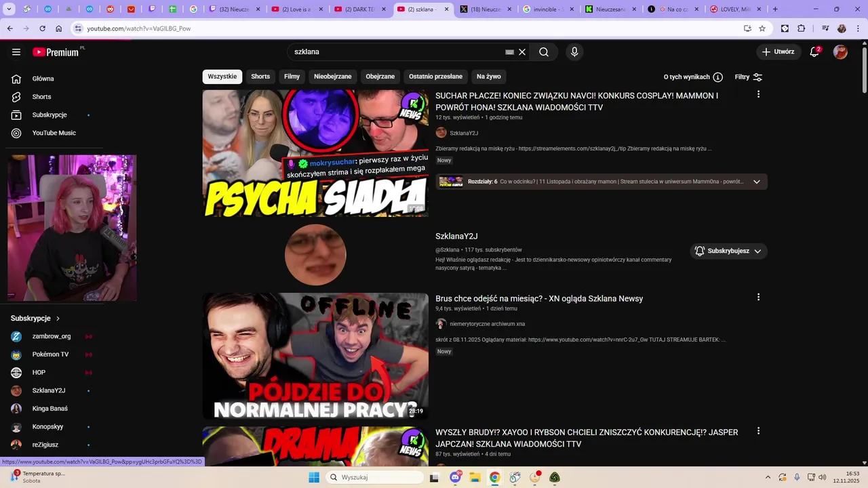Image resolution: width=868 pixels, height=488 pixels.
Task: Open Pokémon TV subscription channel
Action: tap(52, 354)
